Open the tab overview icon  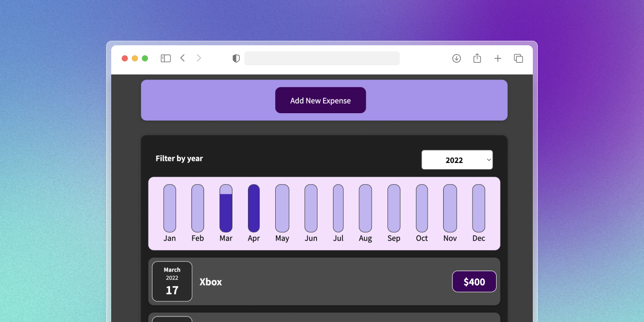pos(518,58)
